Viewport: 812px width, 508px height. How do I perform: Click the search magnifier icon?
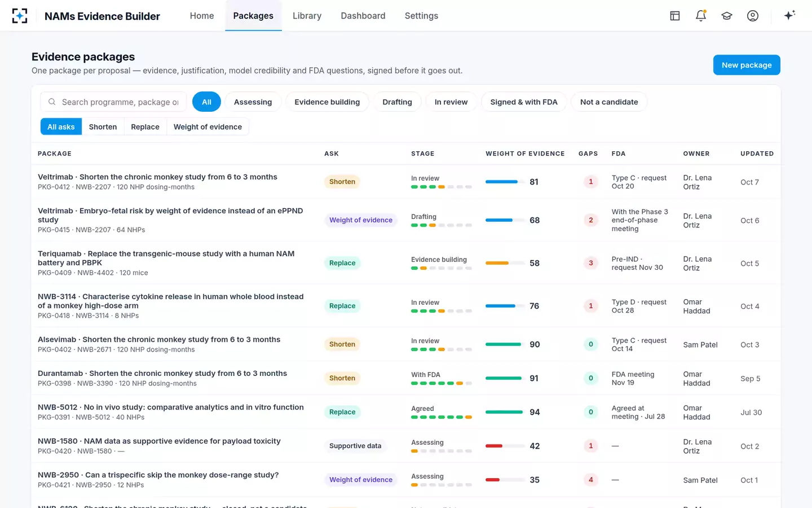point(52,102)
